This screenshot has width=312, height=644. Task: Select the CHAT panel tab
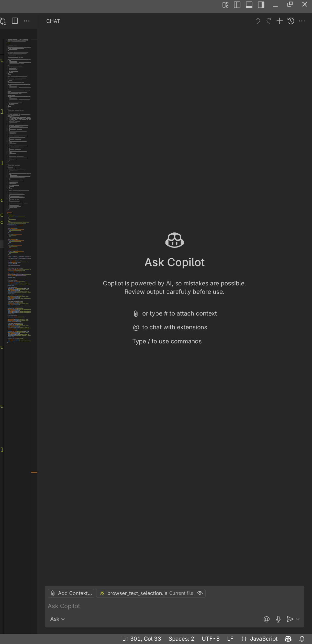click(53, 21)
